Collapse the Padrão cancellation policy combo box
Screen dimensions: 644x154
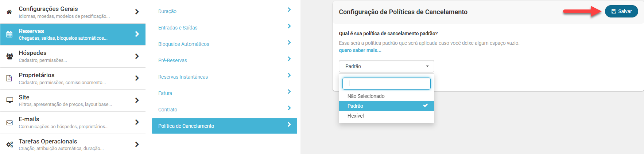click(x=386, y=66)
